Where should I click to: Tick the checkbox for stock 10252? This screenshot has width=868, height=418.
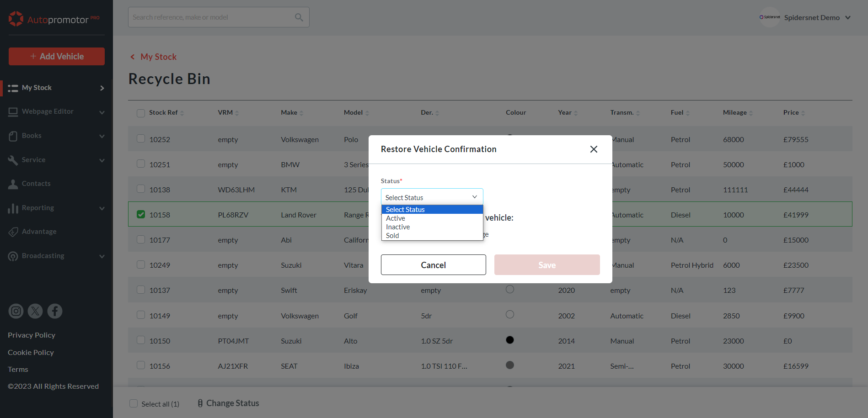pyautogui.click(x=141, y=138)
